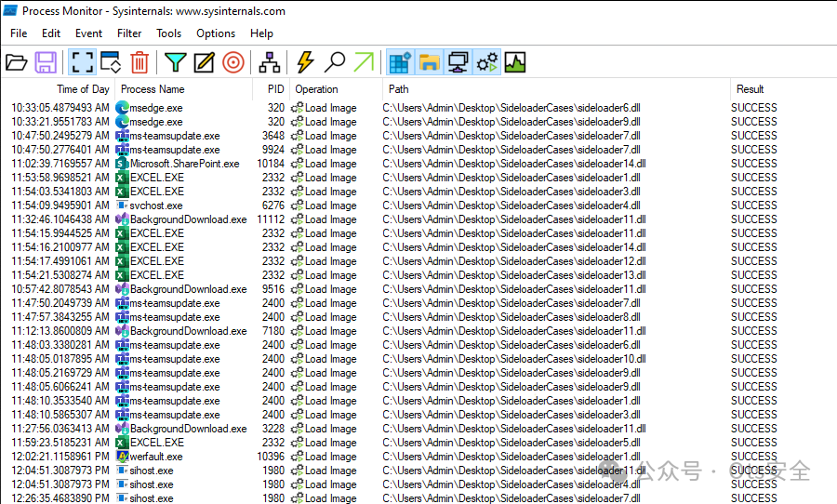Viewport: 837px width, 504px height.
Task: Toggle Show Process and Thread Activity
Action: pyautogui.click(x=486, y=62)
